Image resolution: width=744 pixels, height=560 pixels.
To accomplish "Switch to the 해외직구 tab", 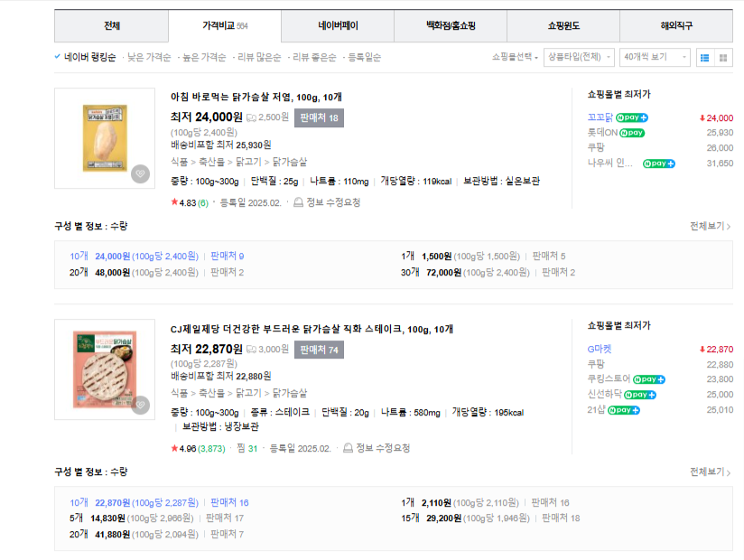I will point(675,26).
